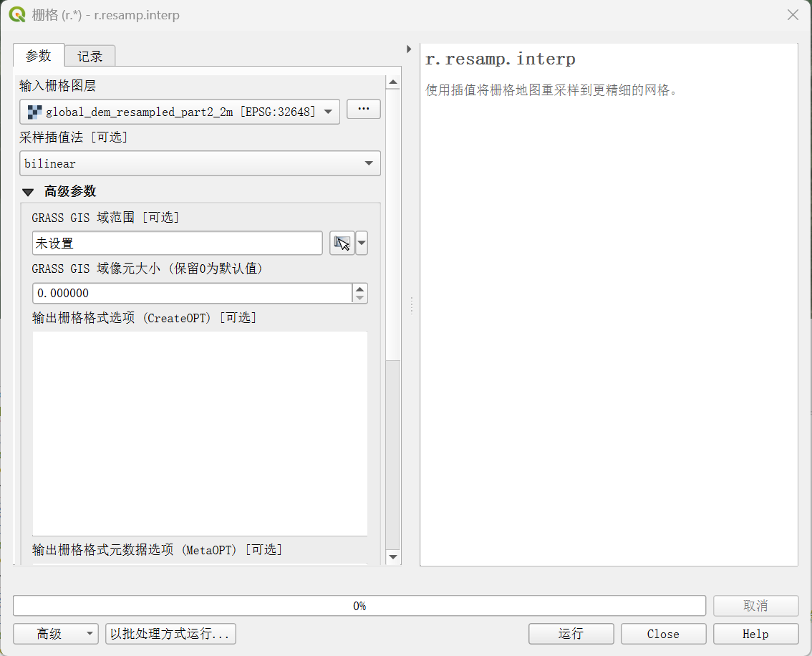Open the input raster layer combo box

pos(179,112)
